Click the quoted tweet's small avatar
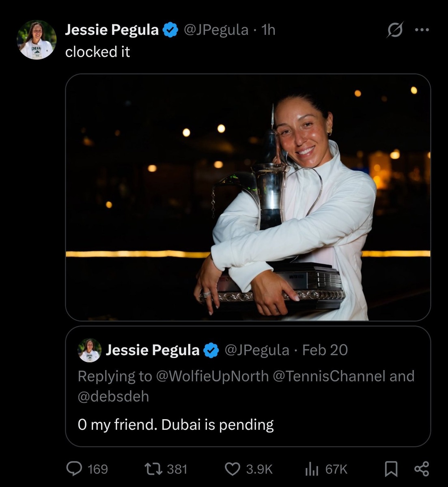This screenshot has width=448, height=487. 89,350
